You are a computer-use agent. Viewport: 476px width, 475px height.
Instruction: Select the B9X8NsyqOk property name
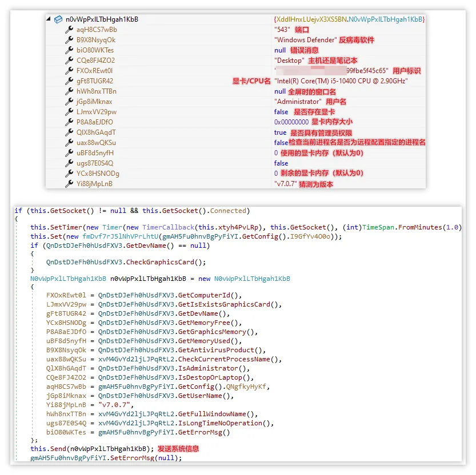tap(96, 40)
